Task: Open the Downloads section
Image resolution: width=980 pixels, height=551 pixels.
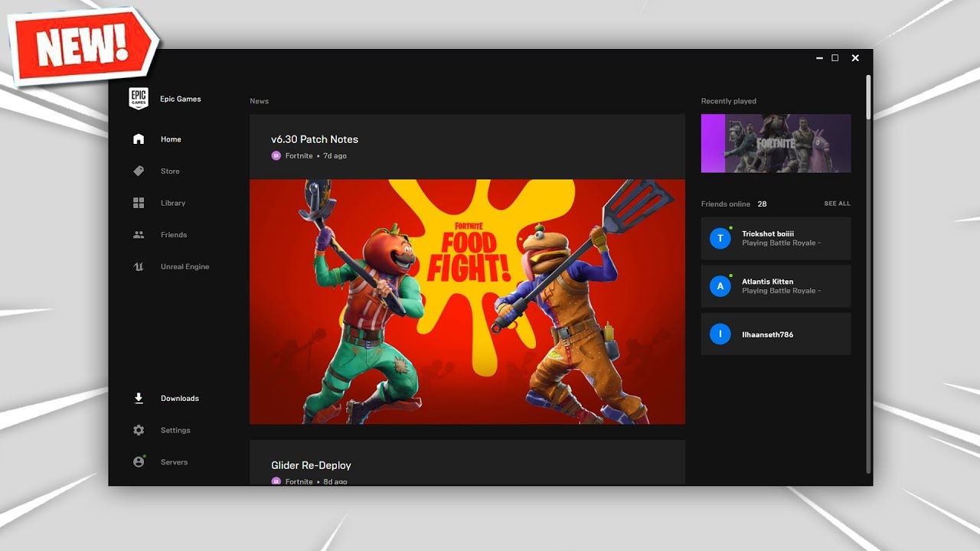Action: [x=180, y=399]
